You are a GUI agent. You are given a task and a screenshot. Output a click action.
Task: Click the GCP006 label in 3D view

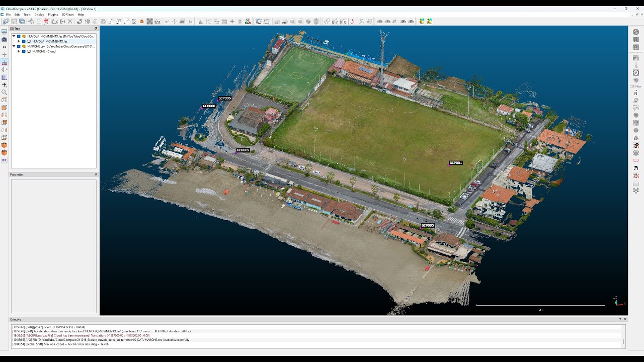(224, 99)
